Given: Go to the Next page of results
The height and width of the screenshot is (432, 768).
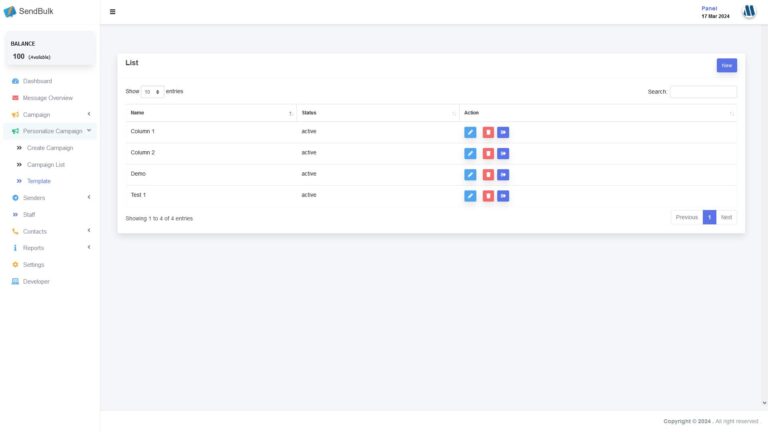Looking at the screenshot, I should pos(726,217).
